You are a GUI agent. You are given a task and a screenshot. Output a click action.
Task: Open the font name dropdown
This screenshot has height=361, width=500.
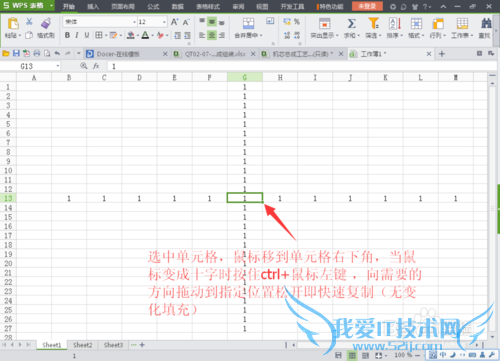point(134,22)
